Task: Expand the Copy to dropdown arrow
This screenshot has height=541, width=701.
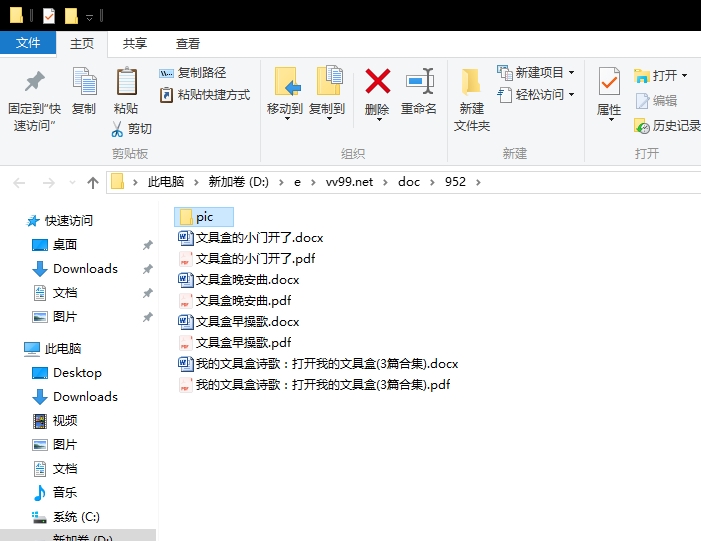Action: [x=329, y=119]
